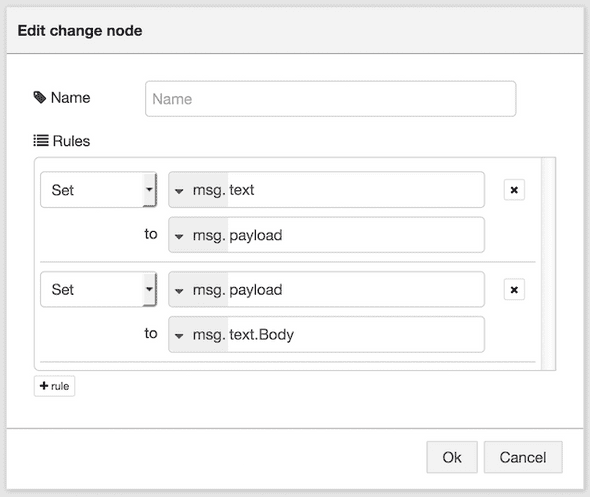Open second rule's Set action dropdown
This screenshot has width=590, height=497.
click(99, 289)
